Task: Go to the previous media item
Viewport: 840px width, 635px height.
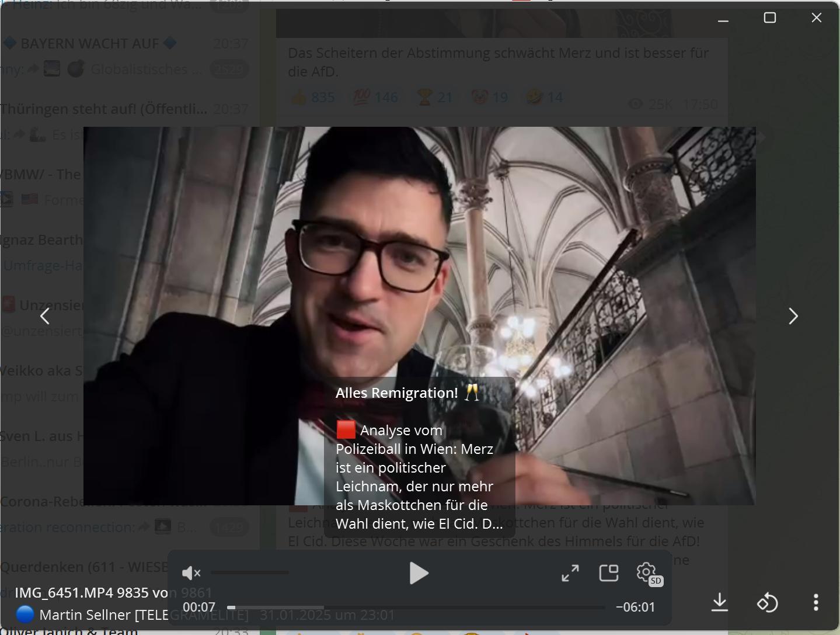Action: [x=45, y=316]
